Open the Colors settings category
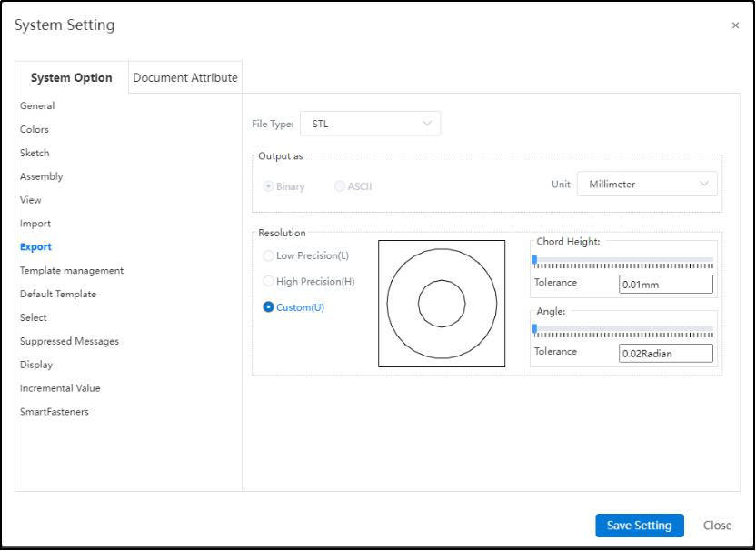This screenshot has width=756, height=551. 35,129
